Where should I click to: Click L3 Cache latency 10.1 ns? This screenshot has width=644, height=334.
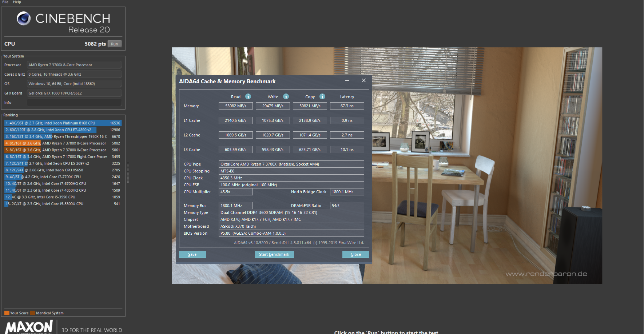pos(347,150)
